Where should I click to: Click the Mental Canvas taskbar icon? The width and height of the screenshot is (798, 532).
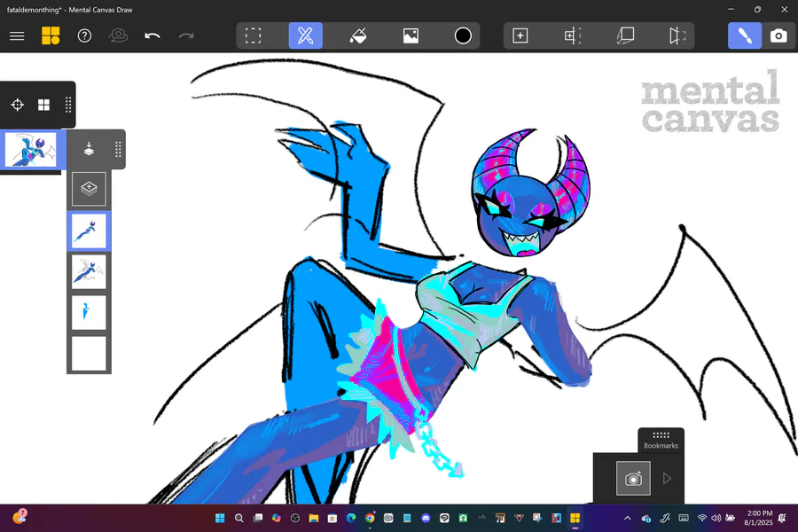(575, 518)
